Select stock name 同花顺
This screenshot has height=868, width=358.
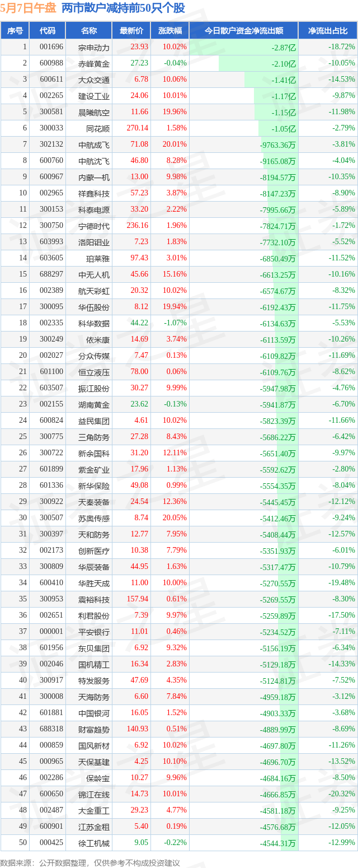(x=98, y=129)
